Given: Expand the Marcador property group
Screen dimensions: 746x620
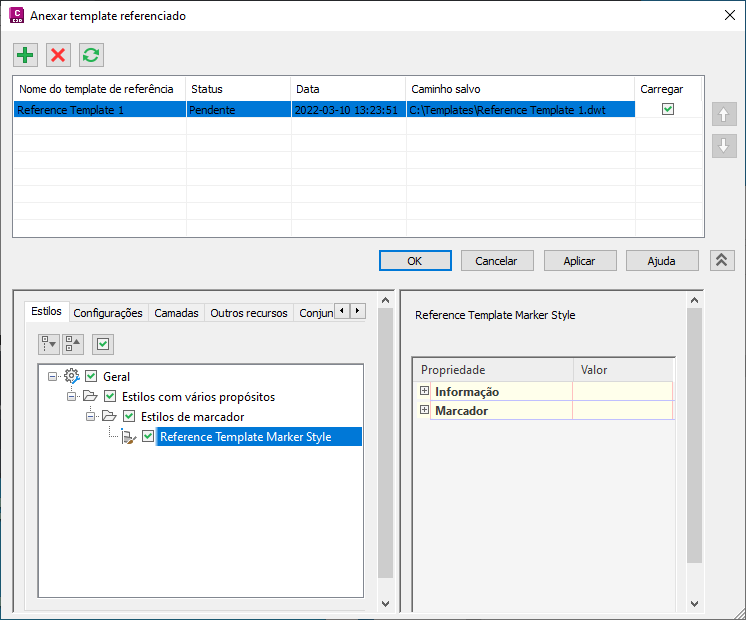Looking at the screenshot, I should [x=424, y=410].
